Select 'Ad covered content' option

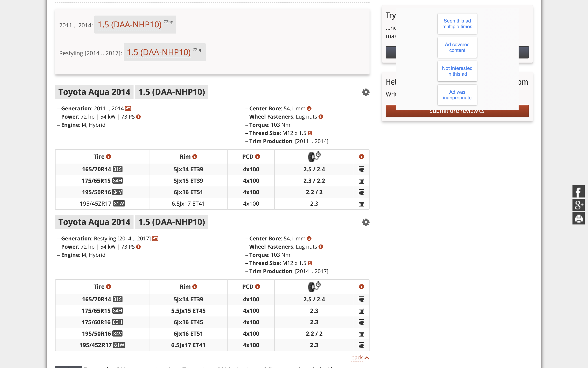click(457, 47)
